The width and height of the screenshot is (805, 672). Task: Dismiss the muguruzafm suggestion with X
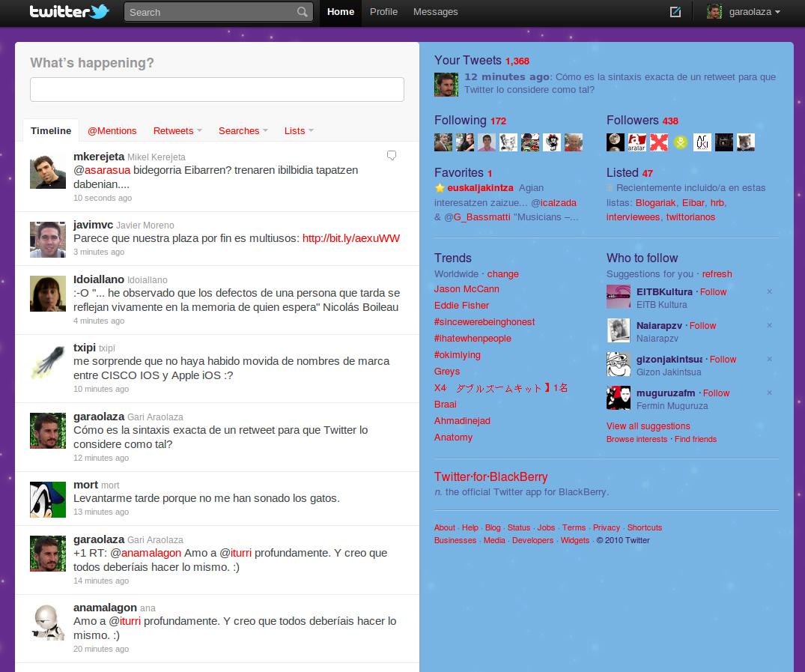click(769, 393)
